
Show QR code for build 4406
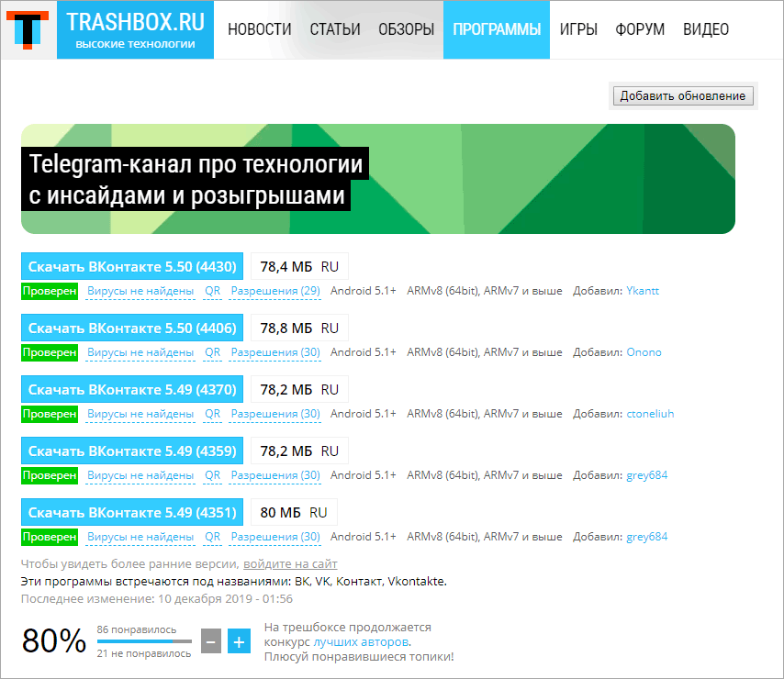pos(212,352)
